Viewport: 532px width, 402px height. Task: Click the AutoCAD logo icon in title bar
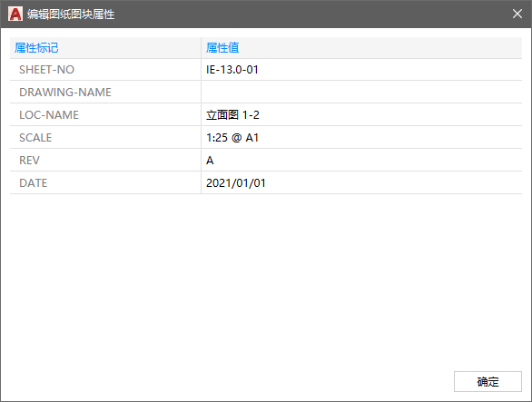coord(15,14)
